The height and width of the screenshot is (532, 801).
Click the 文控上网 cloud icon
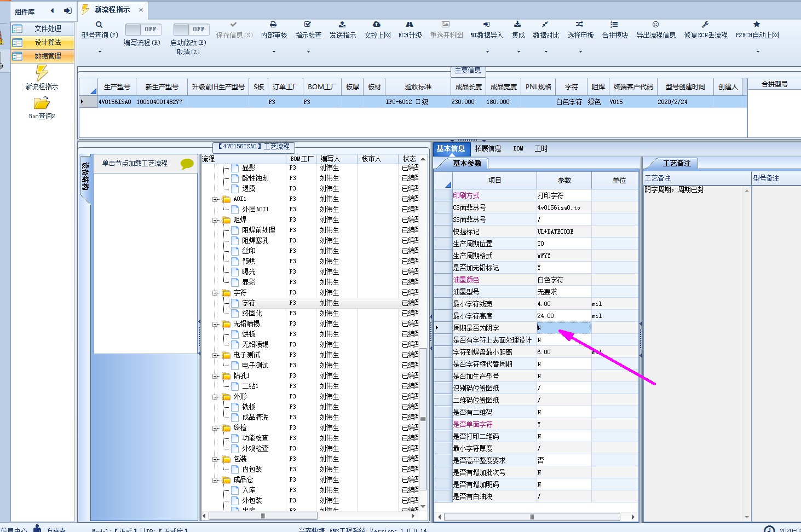pyautogui.click(x=377, y=25)
